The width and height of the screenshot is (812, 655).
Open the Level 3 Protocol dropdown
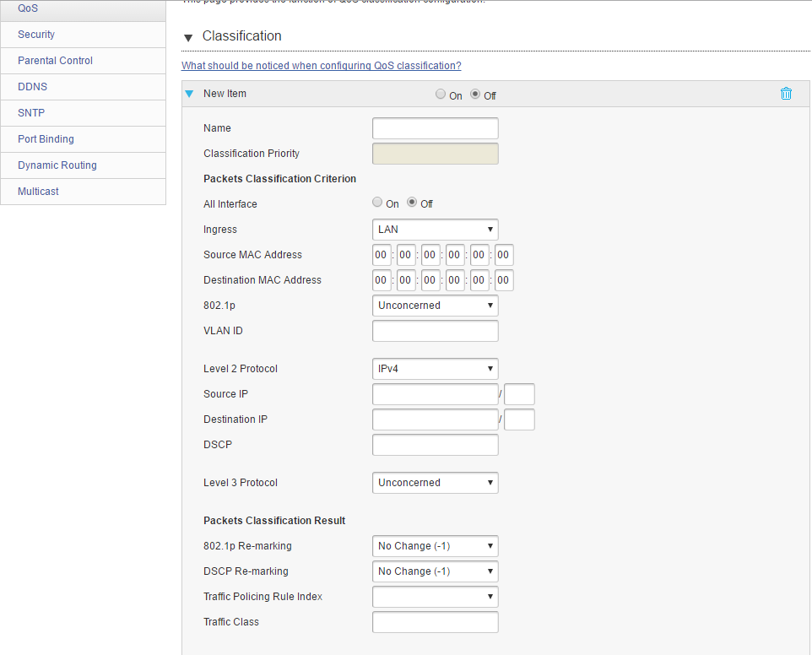435,483
